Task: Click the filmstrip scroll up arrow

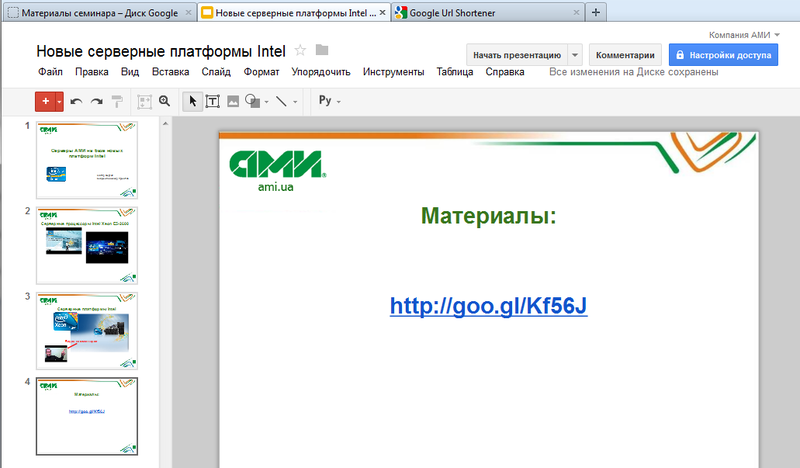Action: (x=165, y=124)
